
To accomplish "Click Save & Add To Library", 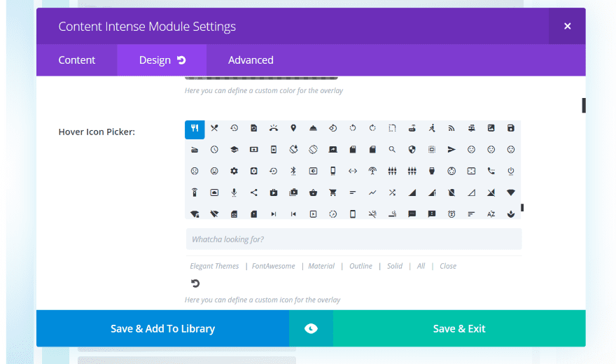I will [x=162, y=329].
